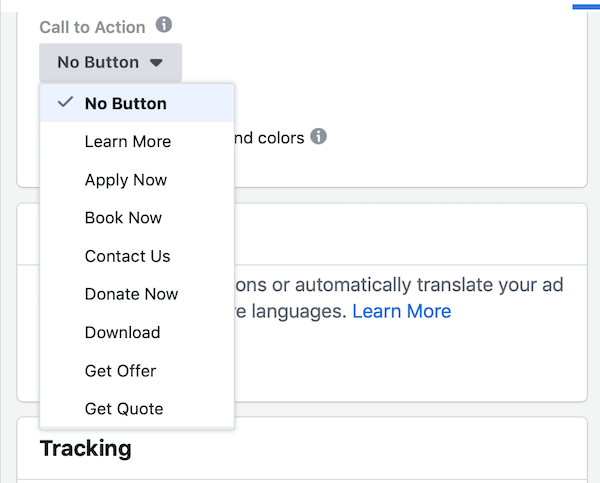The image size is (600, 483).
Task: Select No Button from the list
Action: pos(137,103)
